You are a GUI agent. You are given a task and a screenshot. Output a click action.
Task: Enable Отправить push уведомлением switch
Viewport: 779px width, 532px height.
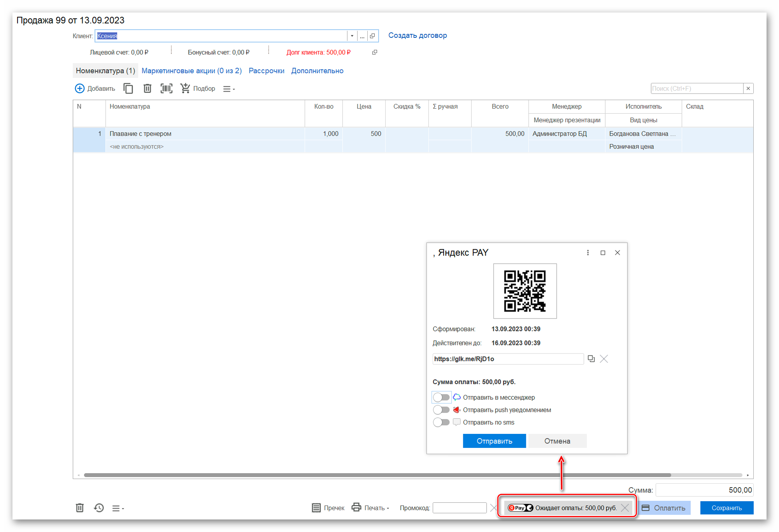(x=441, y=410)
